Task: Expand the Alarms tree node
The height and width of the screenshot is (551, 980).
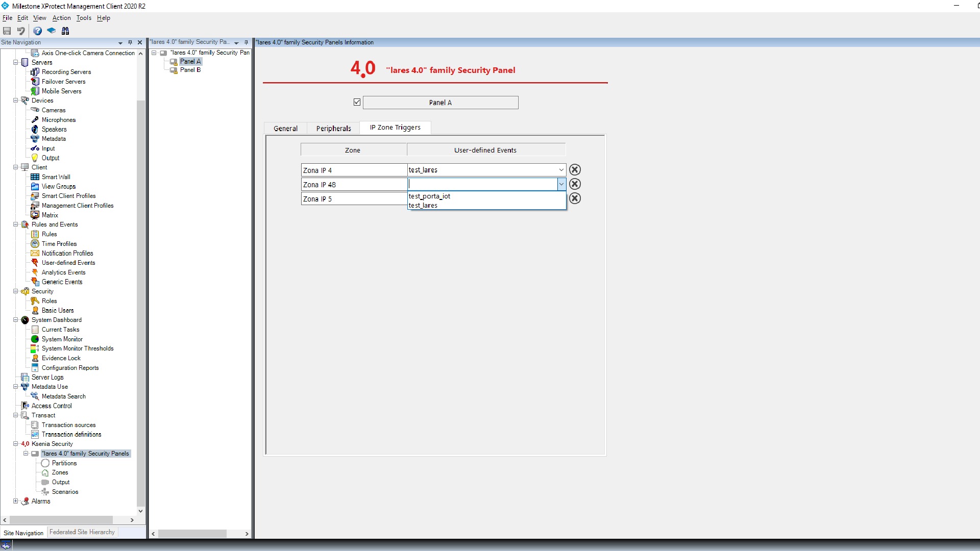Action: pos(15,501)
